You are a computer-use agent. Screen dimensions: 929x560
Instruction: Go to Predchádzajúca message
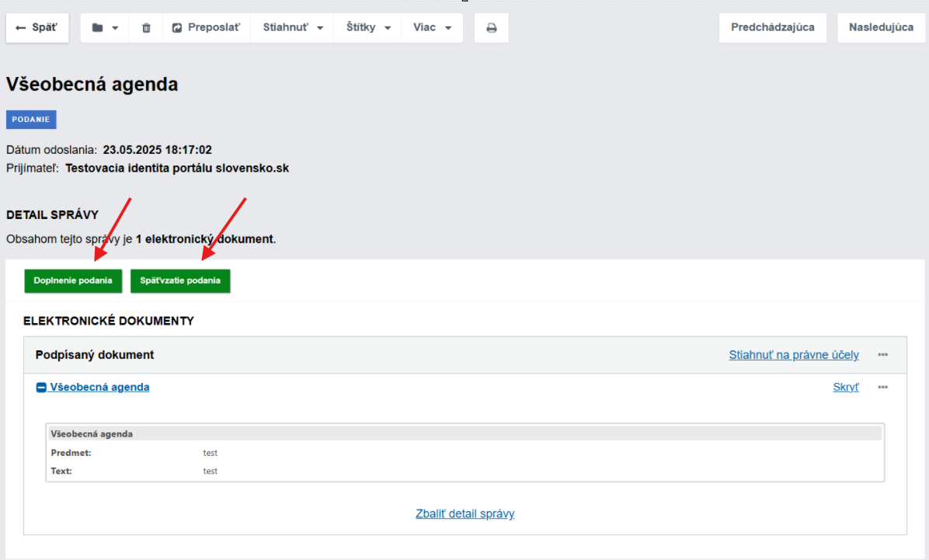(772, 28)
